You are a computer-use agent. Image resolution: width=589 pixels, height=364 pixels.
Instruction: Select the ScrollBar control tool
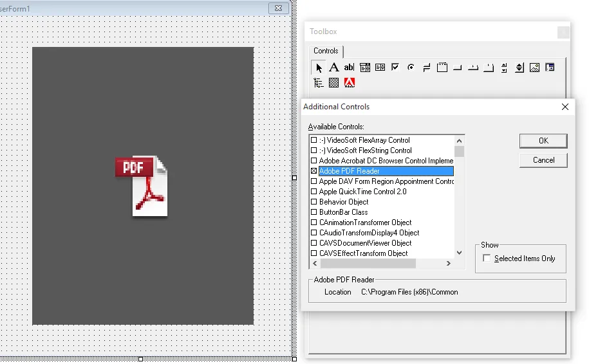pos(504,68)
